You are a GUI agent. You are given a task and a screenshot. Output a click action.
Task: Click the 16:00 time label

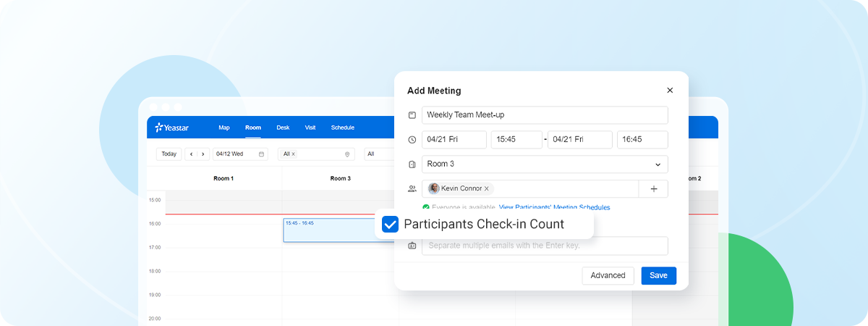[155, 224]
